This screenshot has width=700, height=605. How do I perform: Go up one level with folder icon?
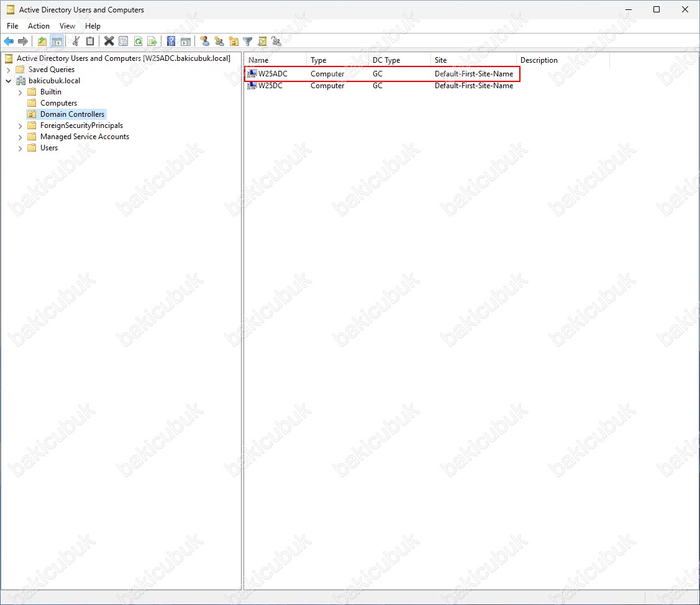pos(42,42)
